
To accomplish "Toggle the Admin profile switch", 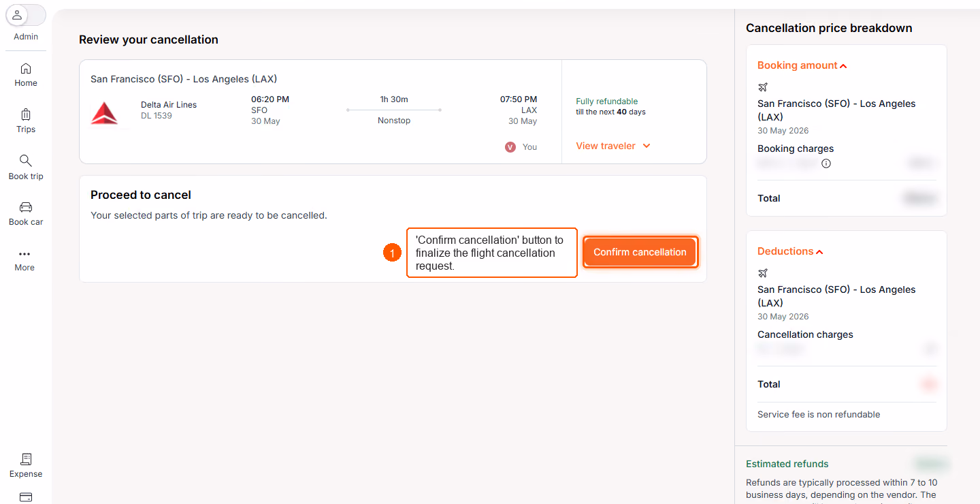I will [x=26, y=15].
